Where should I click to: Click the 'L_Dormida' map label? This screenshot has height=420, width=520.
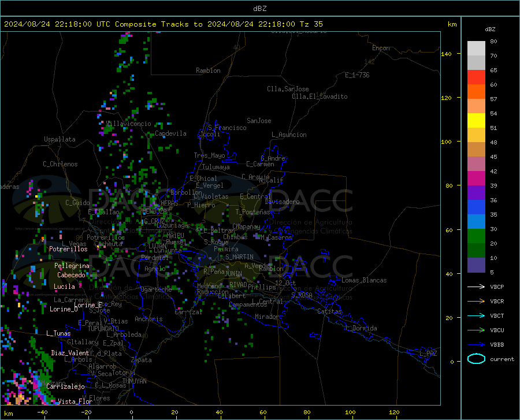click(361, 328)
